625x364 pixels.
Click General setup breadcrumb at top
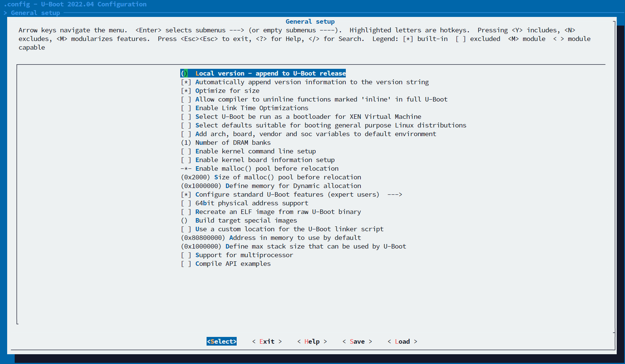pyautogui.click(x=35, y=13)
